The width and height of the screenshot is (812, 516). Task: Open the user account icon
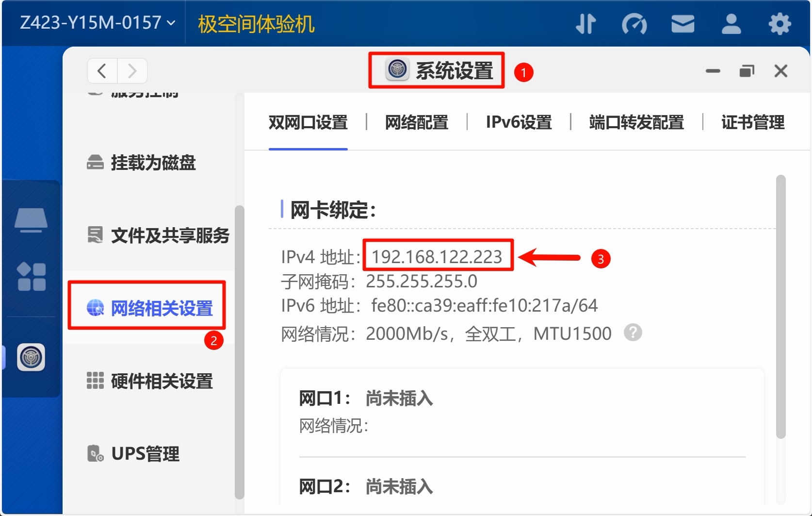731,24
